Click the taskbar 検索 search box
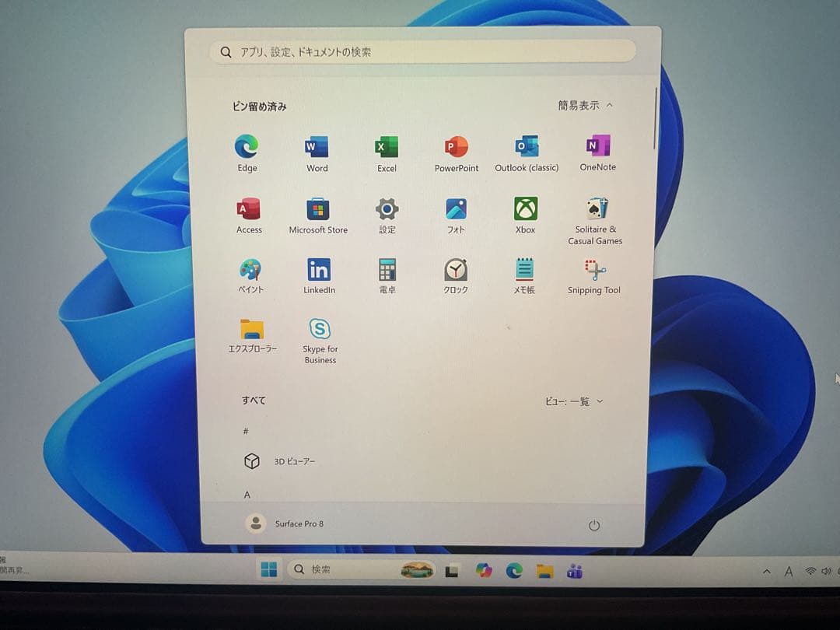840x630 pixels. [x=361, y=569]
